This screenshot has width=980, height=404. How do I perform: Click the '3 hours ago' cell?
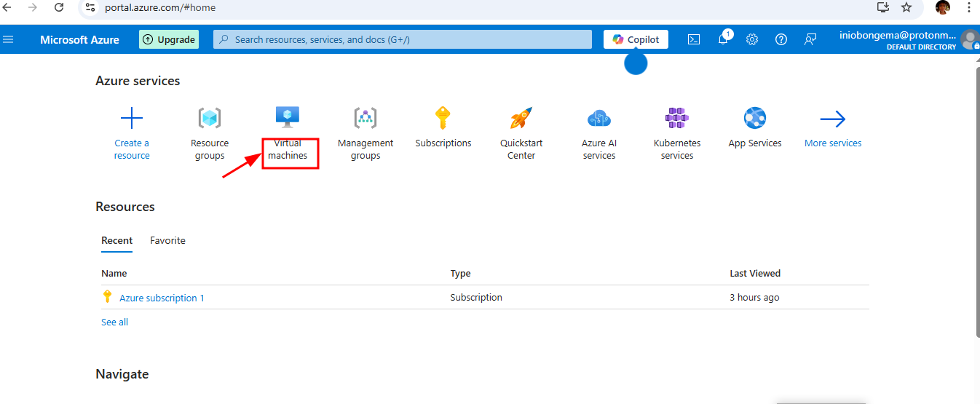click(x=754, y=297)
